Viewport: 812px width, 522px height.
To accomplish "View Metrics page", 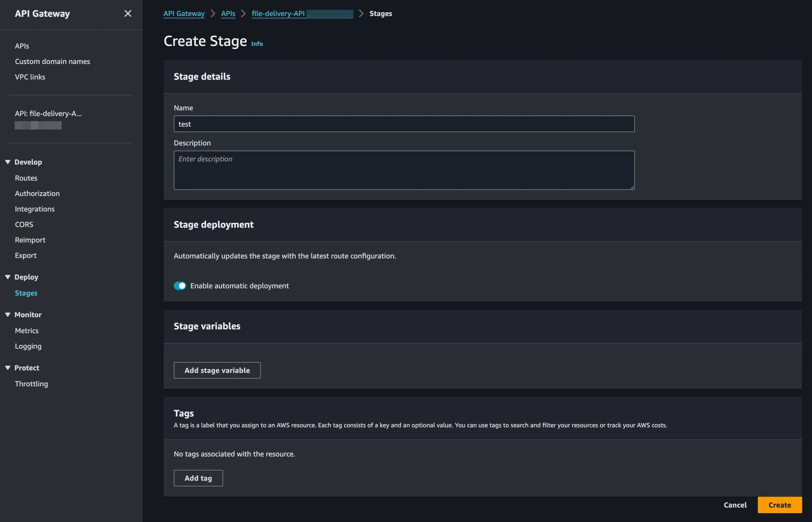I will [27, 330].
